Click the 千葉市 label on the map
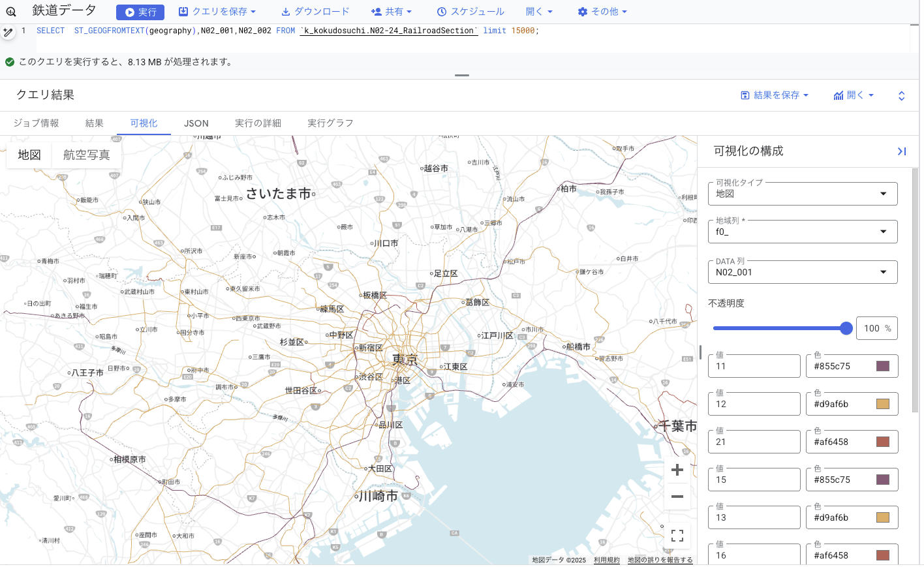This screenshot has height=567, width=924. click(x=676, y=426)
